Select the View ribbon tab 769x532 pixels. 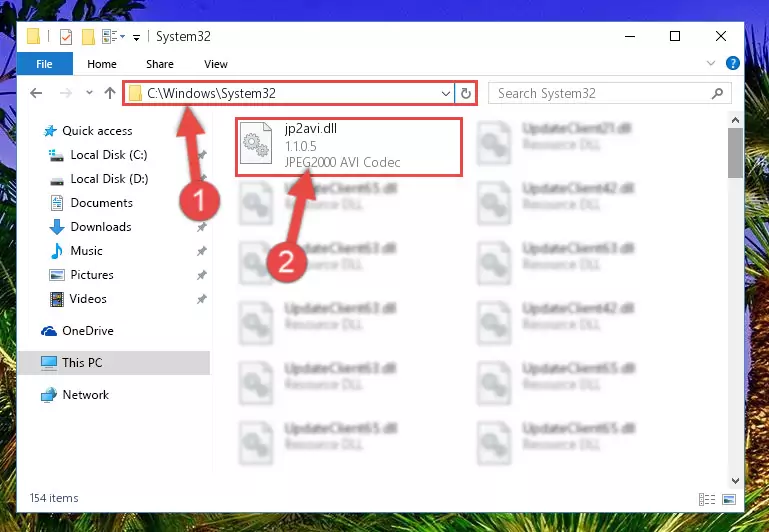coord(216,64)
